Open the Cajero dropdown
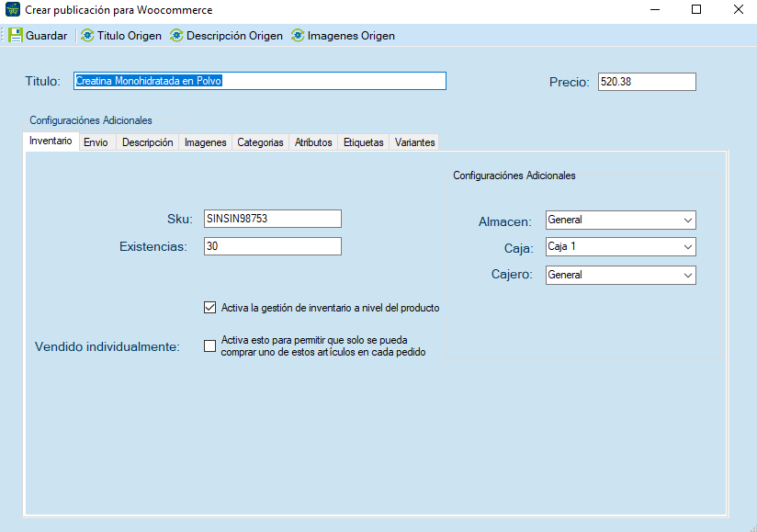This screenshot has height=532, width=757. click(x=621, y=275)
